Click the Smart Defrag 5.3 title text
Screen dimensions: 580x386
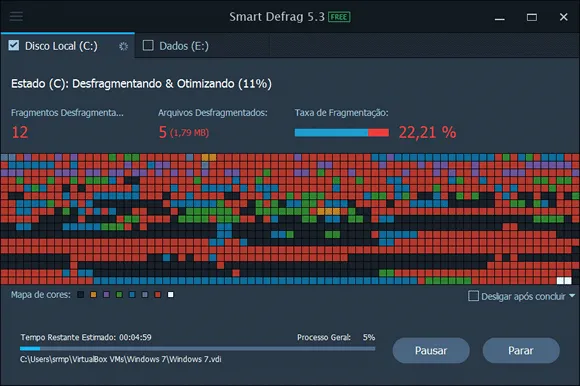[x=277, y=17]
